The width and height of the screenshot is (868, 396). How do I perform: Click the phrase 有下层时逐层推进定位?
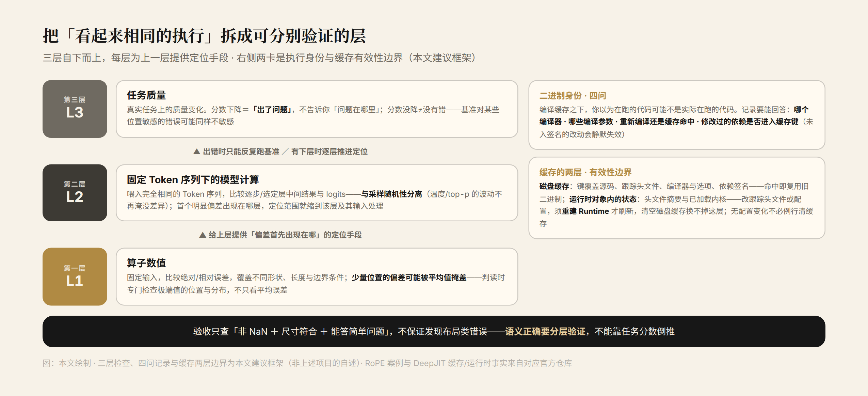tap(329, 152)
